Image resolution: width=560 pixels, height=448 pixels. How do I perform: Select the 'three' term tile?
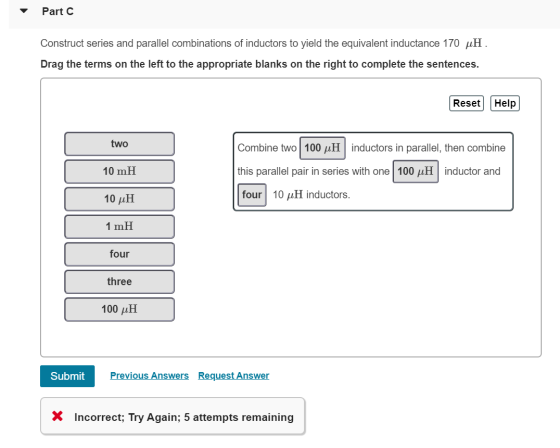click(x=119, y=282)
